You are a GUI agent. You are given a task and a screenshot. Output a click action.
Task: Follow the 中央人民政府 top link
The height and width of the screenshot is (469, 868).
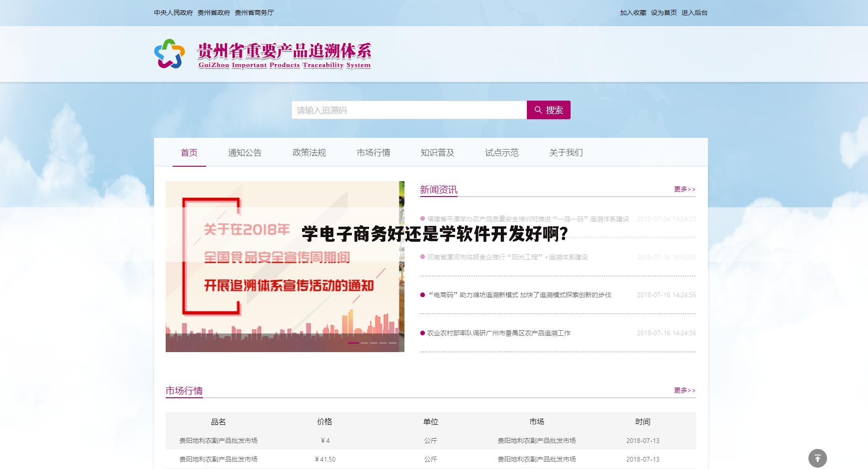[173, 13]
